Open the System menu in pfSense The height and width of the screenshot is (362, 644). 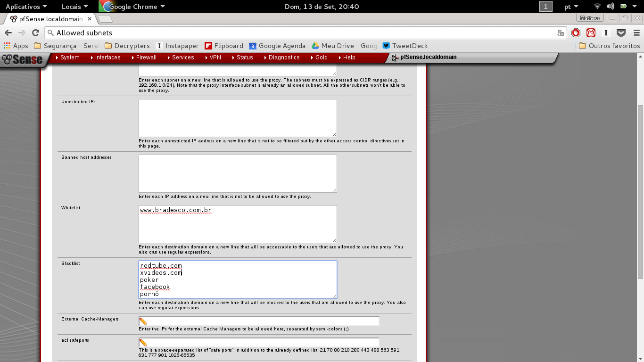click(67, 58)
